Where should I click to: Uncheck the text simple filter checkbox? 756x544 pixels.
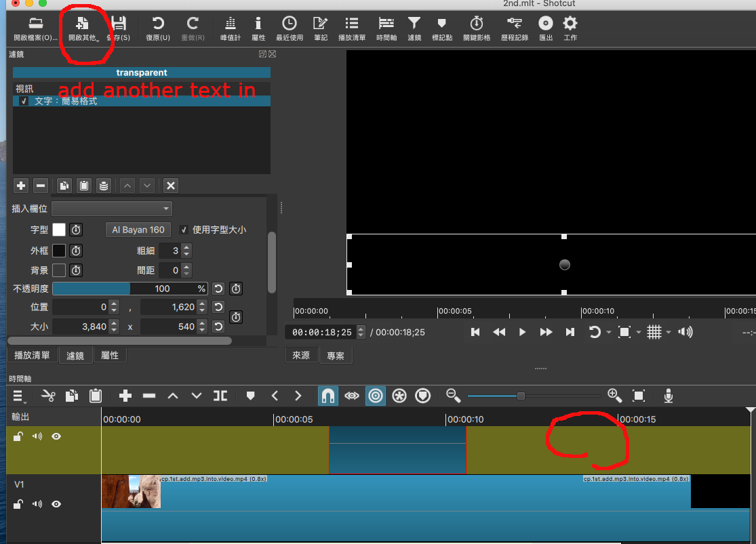pos(24,101)
